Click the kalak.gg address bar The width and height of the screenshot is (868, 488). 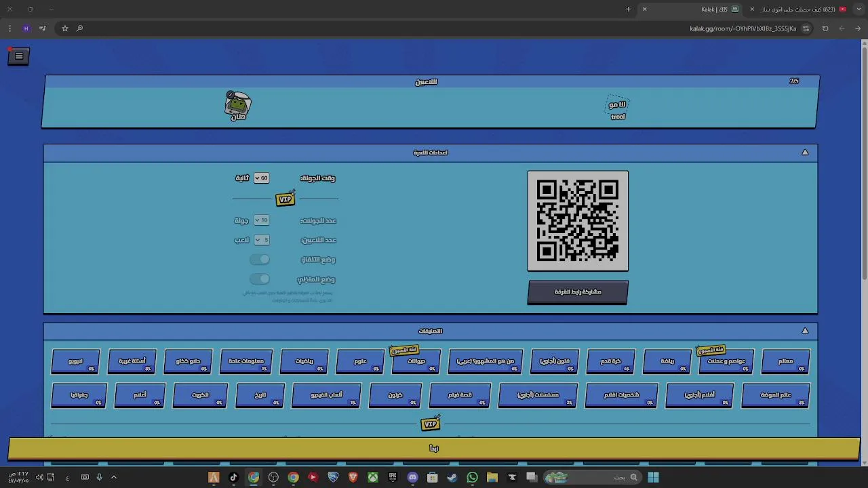(x=434, y=28)
